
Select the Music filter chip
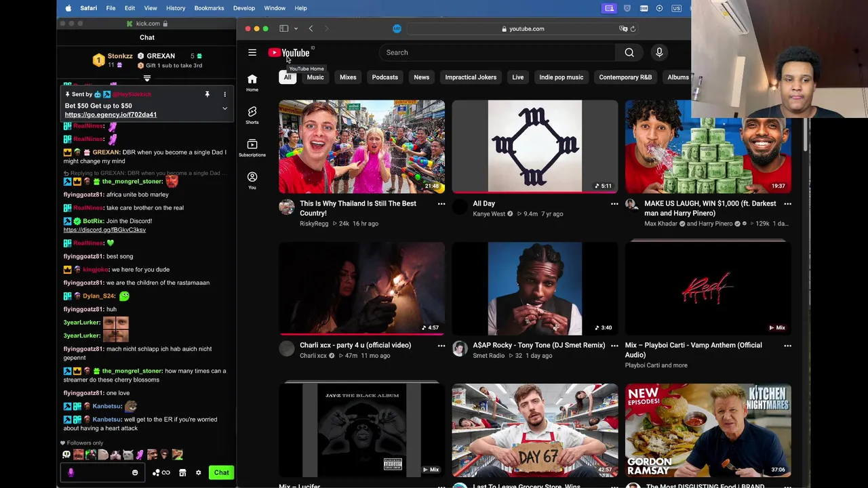[x=315, y=77]
